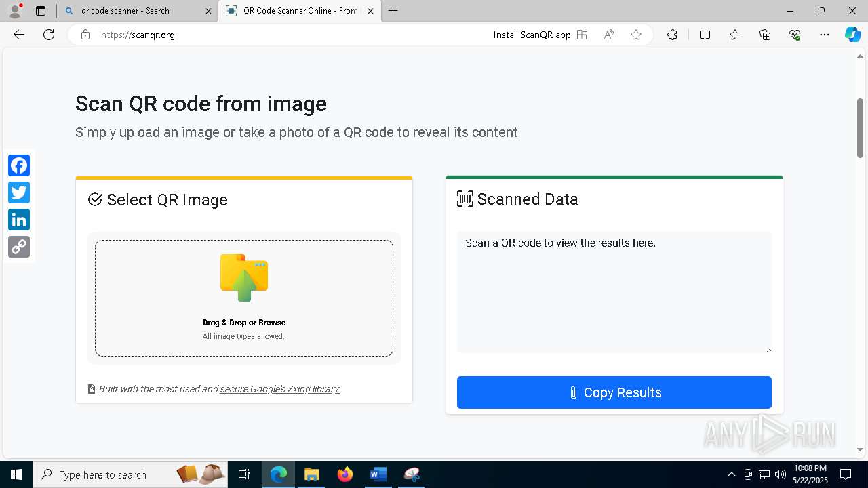Open a new browser tab

coord(393,11)
